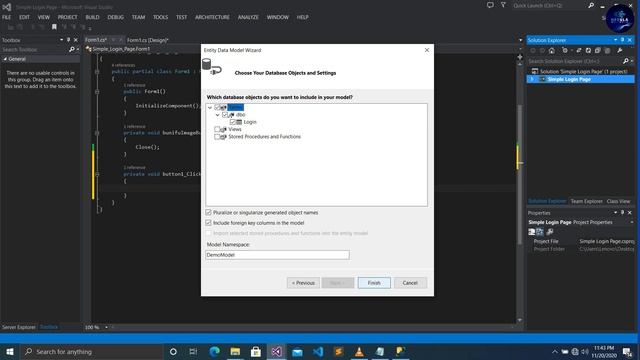This screenshot has height=360, width=640.
Task: Collapse the dbo tree node
Action: 218,115
